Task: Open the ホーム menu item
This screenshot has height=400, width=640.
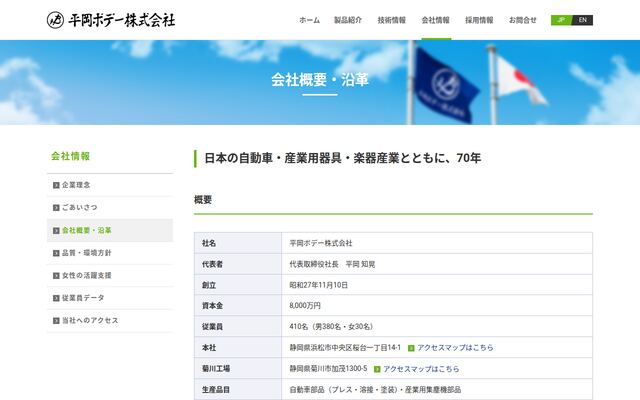Action: [x=309, y=20]
